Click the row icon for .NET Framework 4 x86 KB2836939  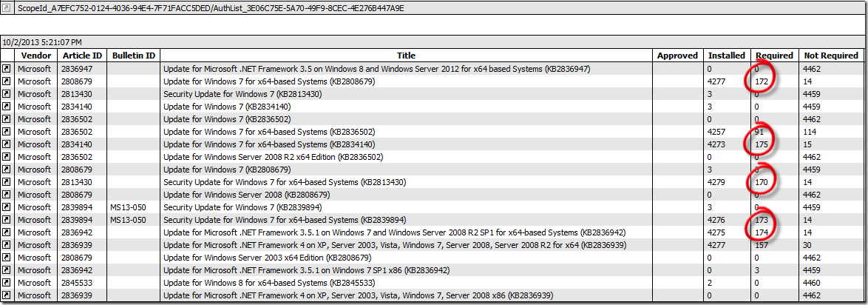[x=7, y=295]
